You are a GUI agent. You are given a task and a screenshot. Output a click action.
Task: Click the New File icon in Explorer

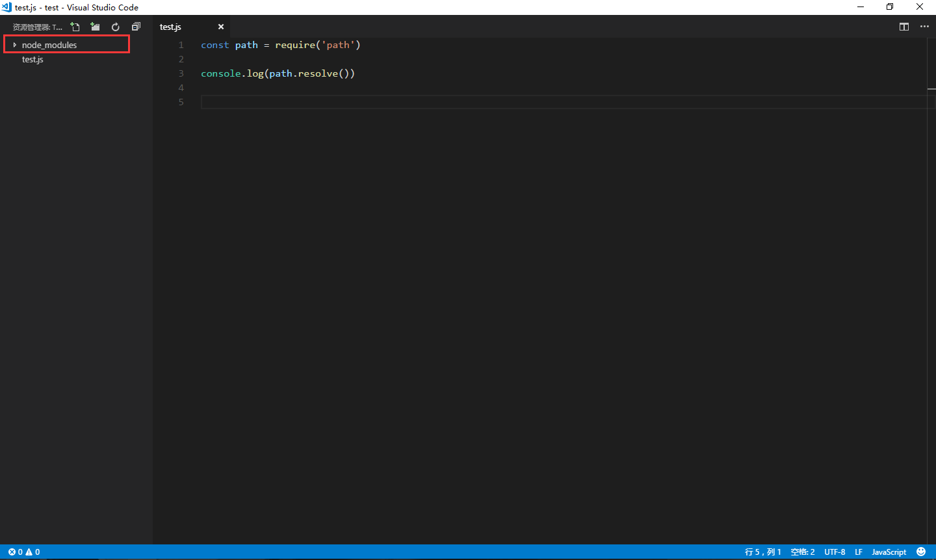[75, 27]
